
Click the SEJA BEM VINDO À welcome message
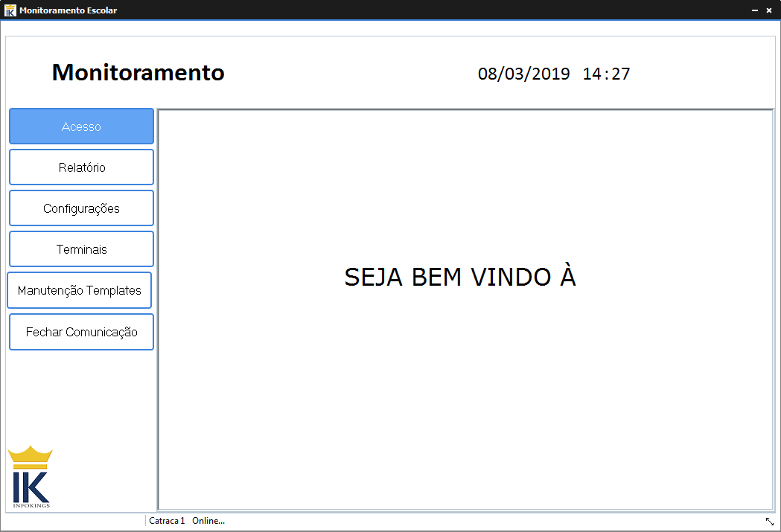pyautogui.click(x=459, y=276)
